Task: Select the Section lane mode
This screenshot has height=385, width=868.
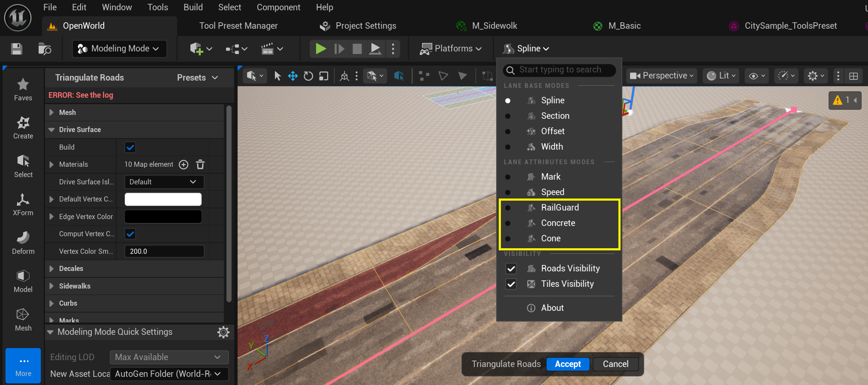Action: pos(559,116)
